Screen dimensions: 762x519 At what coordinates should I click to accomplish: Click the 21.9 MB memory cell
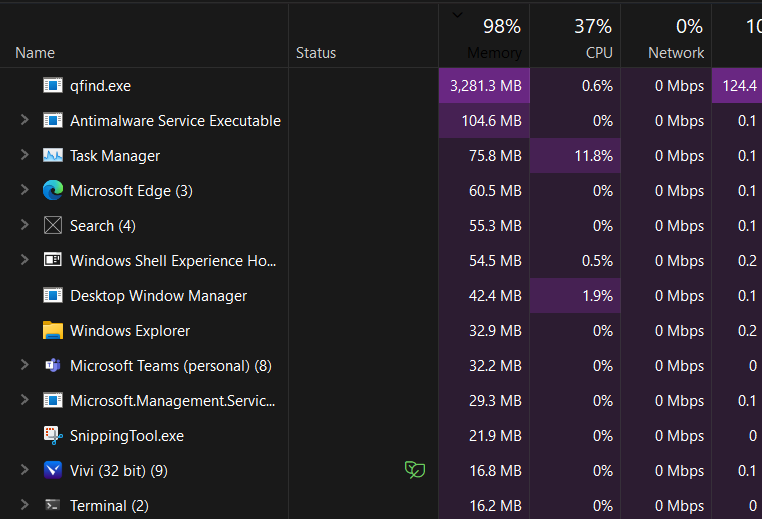pos(484,435)
